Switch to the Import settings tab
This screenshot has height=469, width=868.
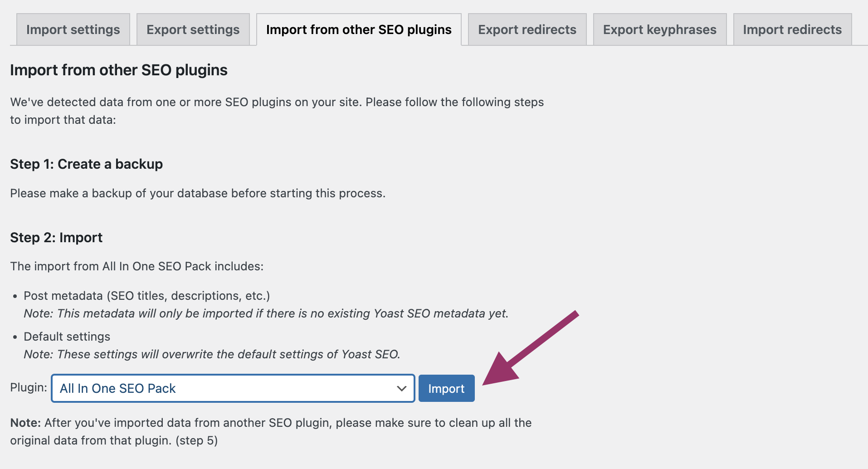point(73,30)
